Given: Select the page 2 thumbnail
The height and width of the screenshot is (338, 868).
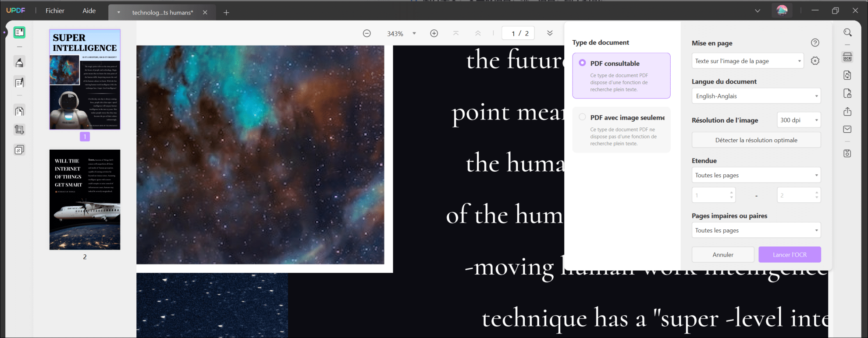Looking at the screenshot, I should [85, 200].
